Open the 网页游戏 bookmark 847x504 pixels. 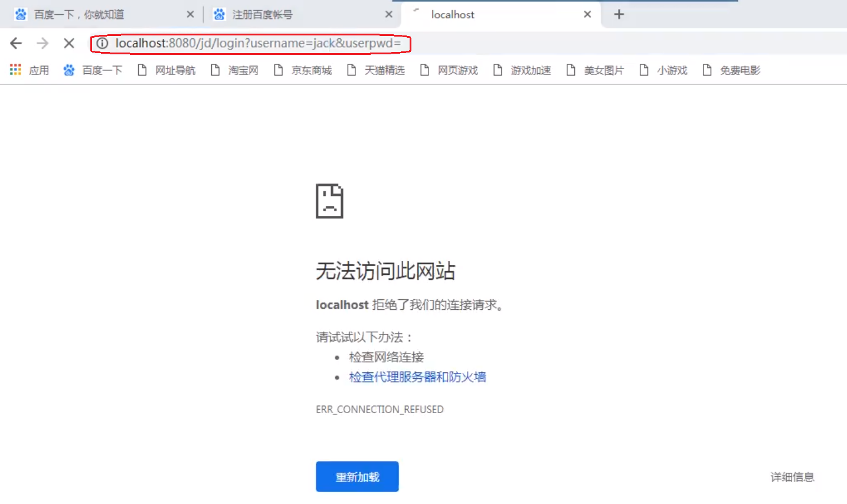click(x=449, y=70)
